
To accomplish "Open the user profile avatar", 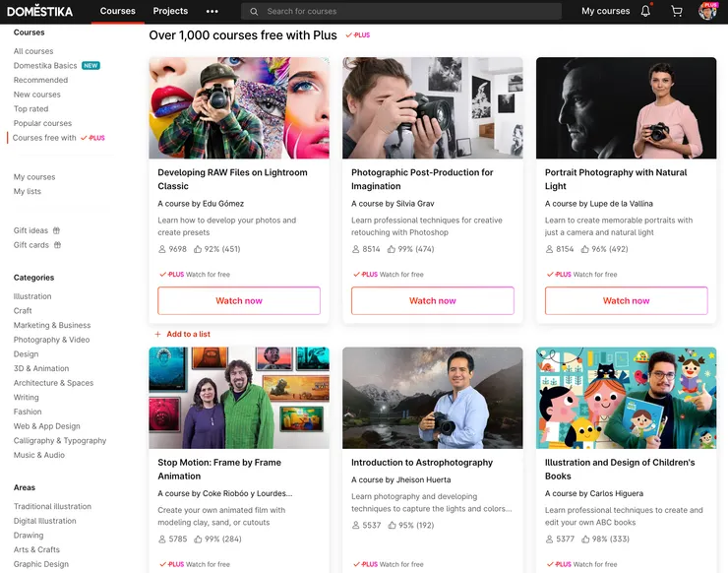I will pos(707,11).
